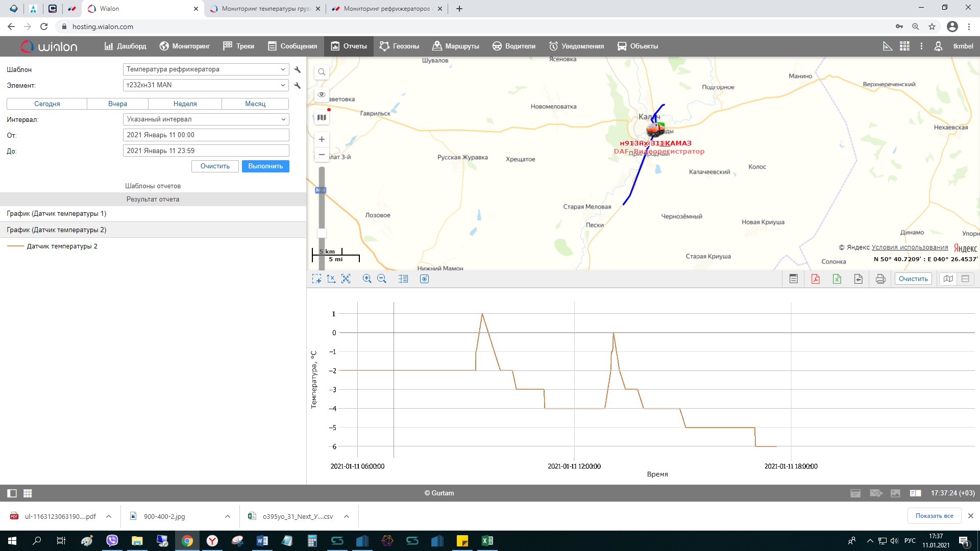Open the Дашборд tab

pyautogui.click(x=125, y=46)
